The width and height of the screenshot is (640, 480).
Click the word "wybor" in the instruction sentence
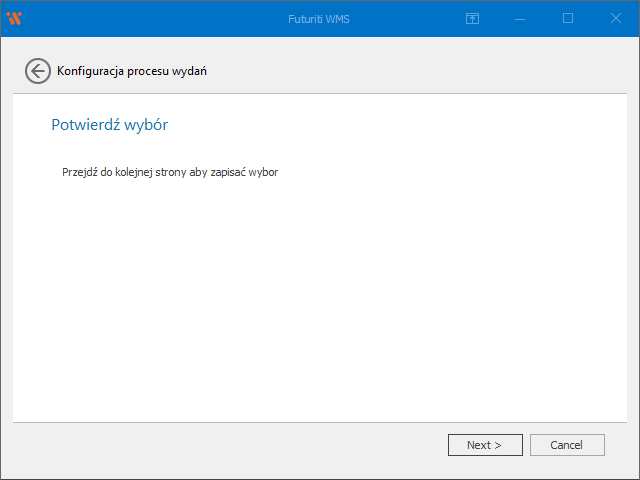(263, 172)
